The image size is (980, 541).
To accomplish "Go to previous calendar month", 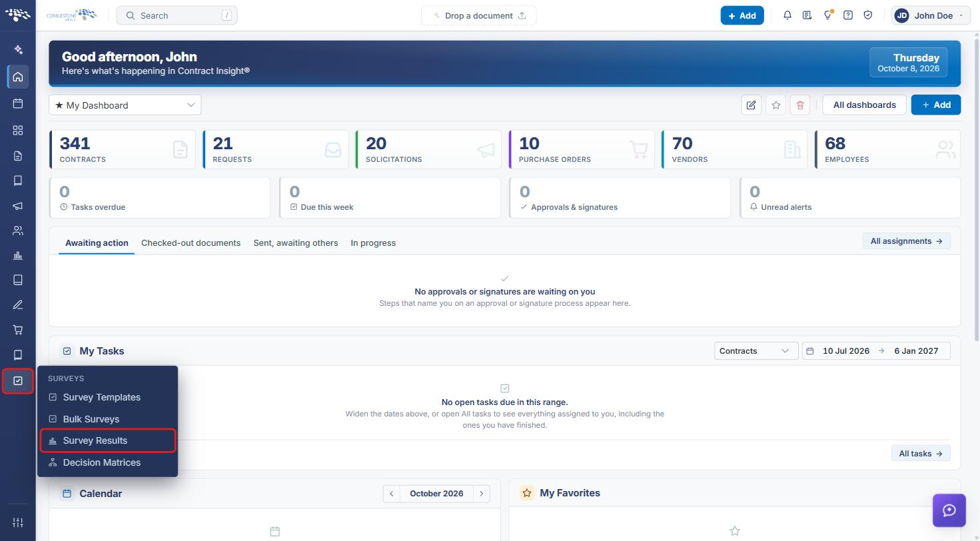I will [x=392, y=494].
